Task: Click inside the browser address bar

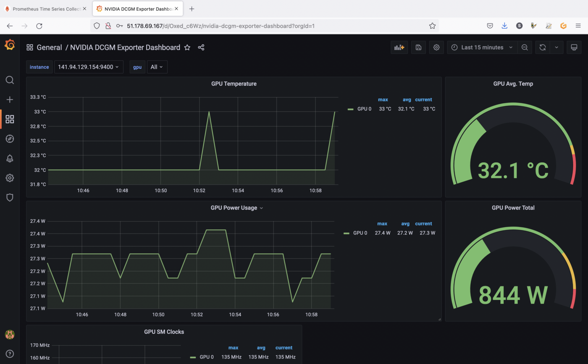Action: 252,26
